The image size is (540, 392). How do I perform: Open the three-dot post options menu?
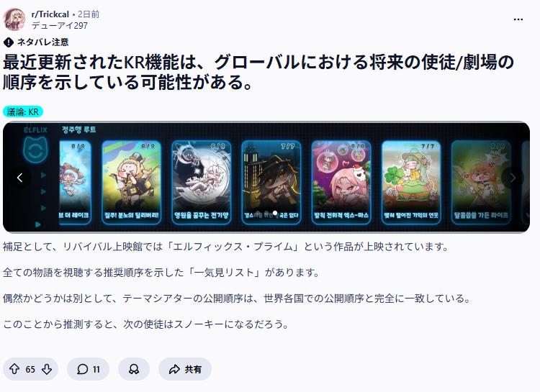click(518, 19)
